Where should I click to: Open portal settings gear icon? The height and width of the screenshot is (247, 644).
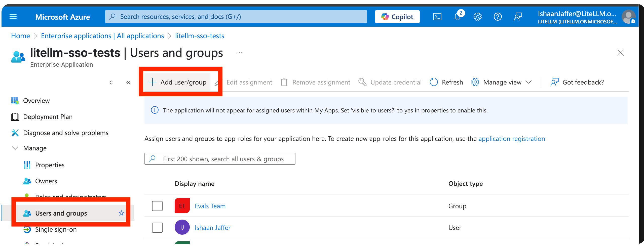point(477,17)
